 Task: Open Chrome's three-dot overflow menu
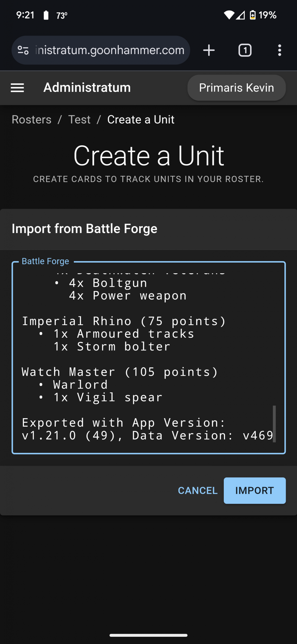tap(279, 50)
